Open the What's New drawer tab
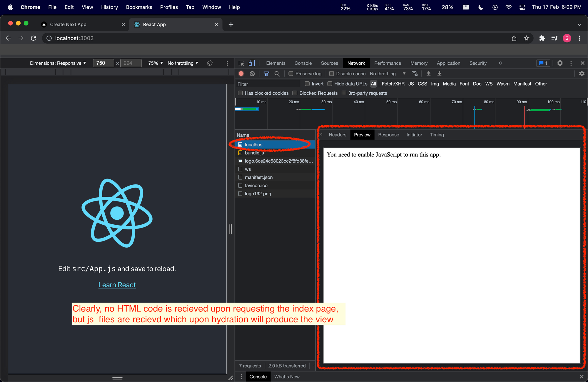 tap(287, 377)
